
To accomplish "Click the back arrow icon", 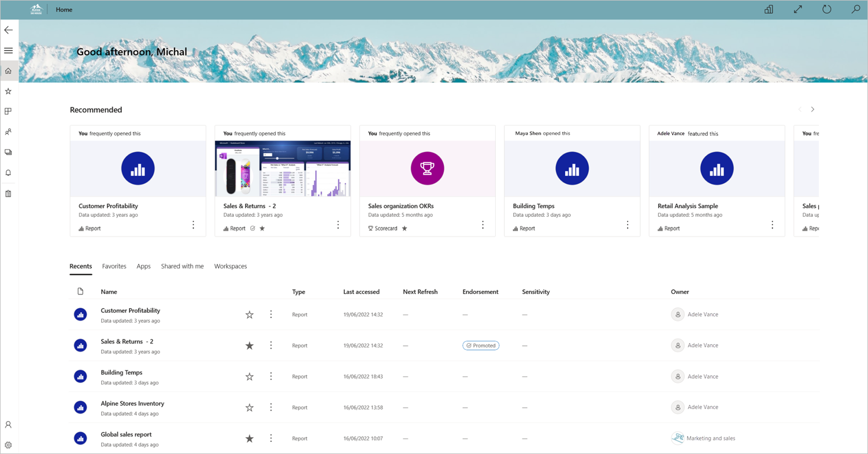I will pyautogui.click(x=8, y=30).
